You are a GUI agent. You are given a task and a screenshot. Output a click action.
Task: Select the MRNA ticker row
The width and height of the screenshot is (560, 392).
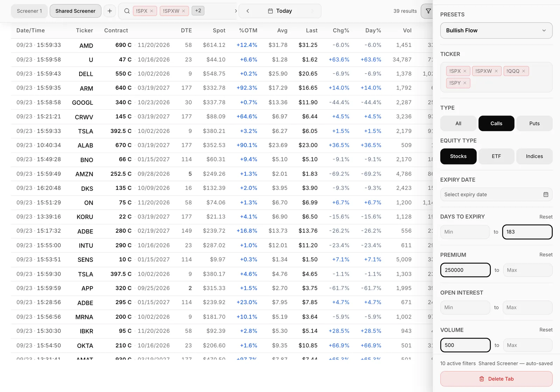click(222, 317)
